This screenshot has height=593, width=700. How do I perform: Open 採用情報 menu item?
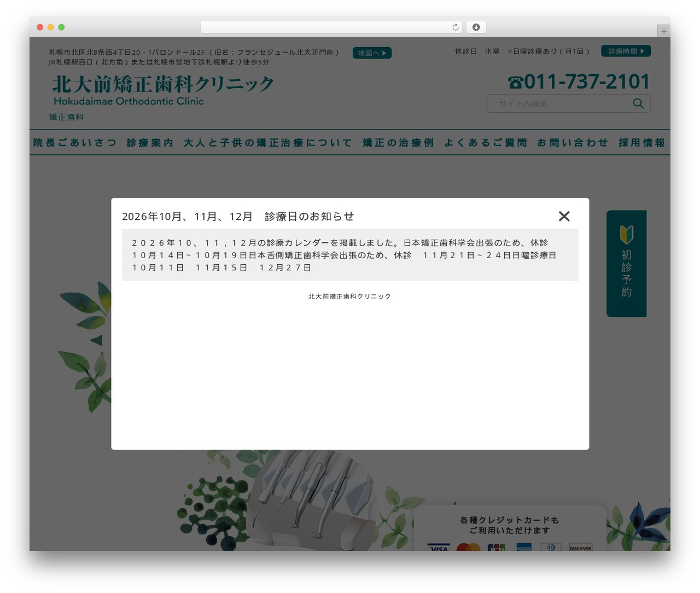tap(642, 143)
